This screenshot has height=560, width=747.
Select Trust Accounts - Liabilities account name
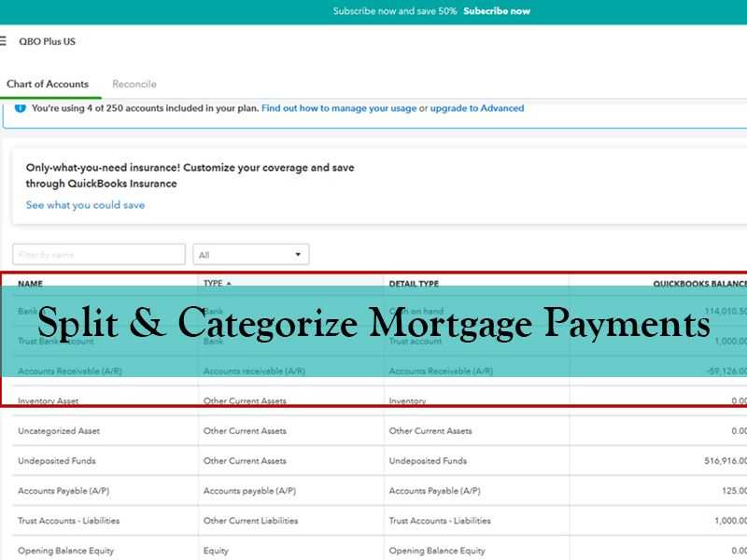(x=68, y=521)
